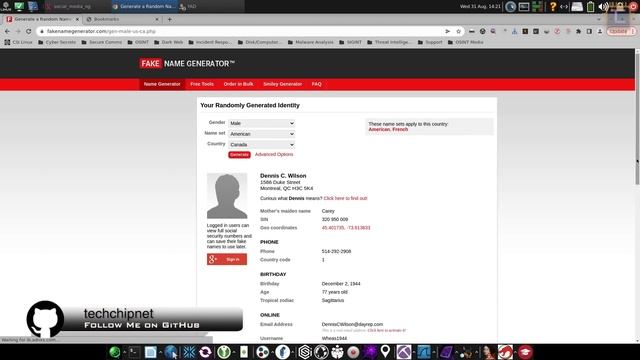
Task: Open the Country dropdown set to Canada
Action: (x=261, y=144)
